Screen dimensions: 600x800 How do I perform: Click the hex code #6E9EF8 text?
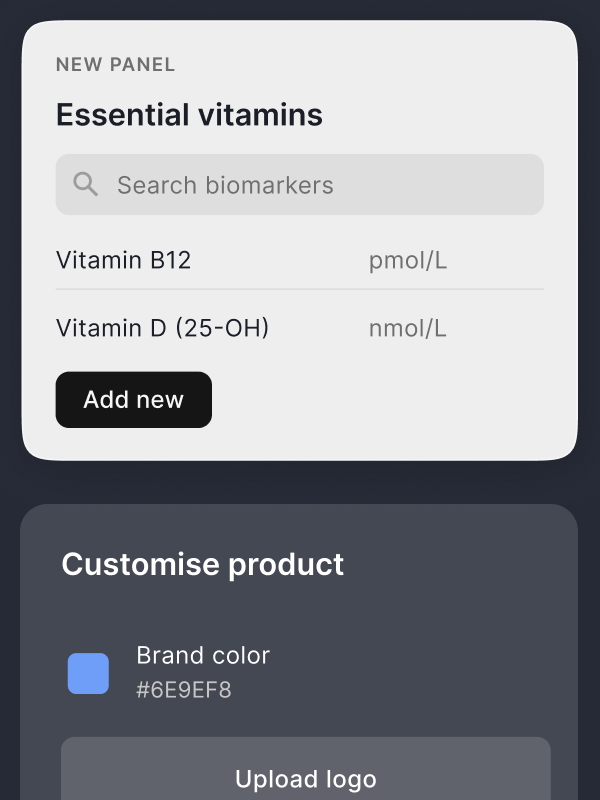[x=184, y=692]
